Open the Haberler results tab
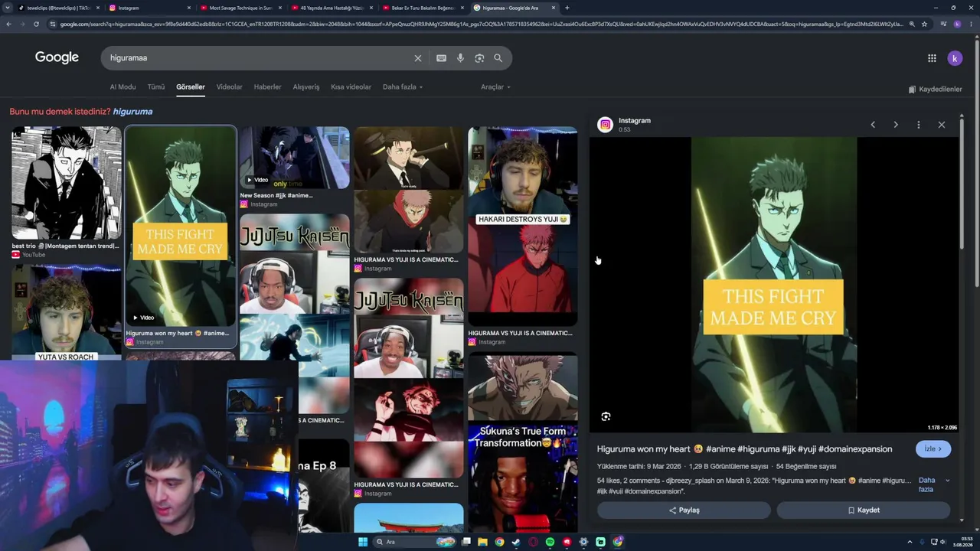 pyautogui.click(x=267, y=87)
